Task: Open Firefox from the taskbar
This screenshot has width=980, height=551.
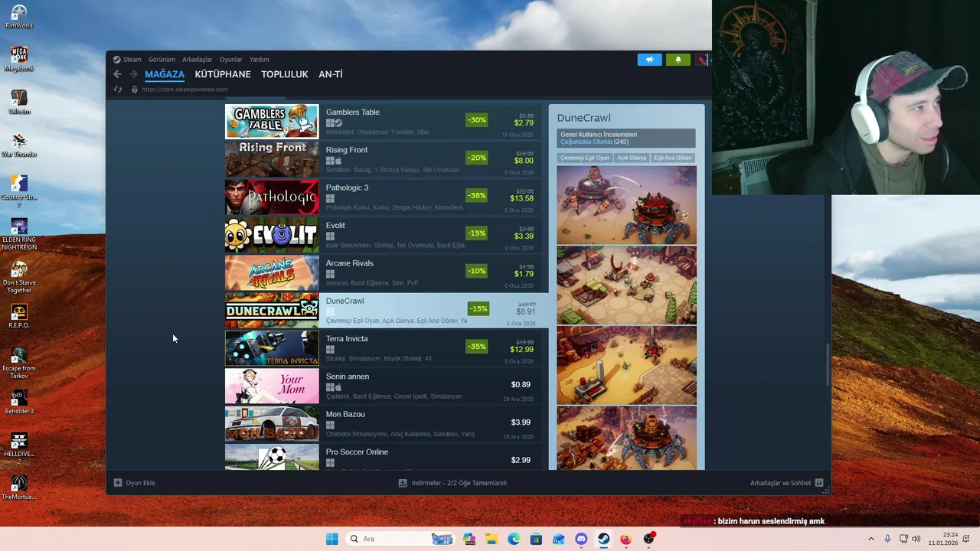Action: coord(626,539)
